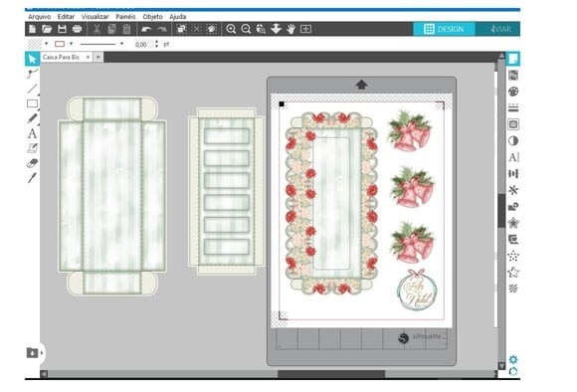
Task: Open the Library folder icon
Action: [32, 353]
